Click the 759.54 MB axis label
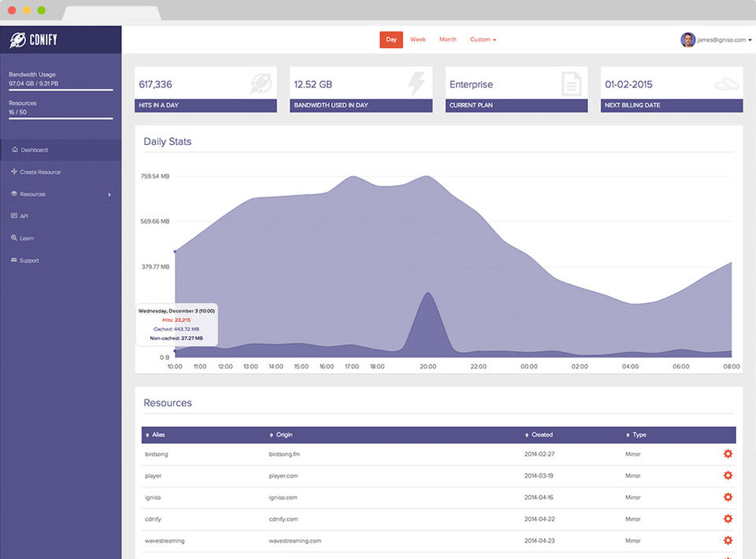The image size is (756, 559). click(155, 176)
